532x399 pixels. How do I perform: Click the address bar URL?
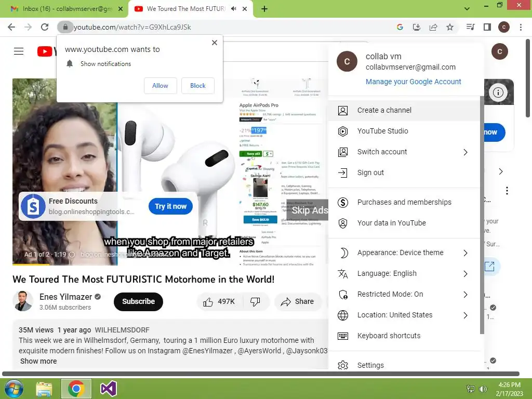pyautogui.click(x=132, y=27)
